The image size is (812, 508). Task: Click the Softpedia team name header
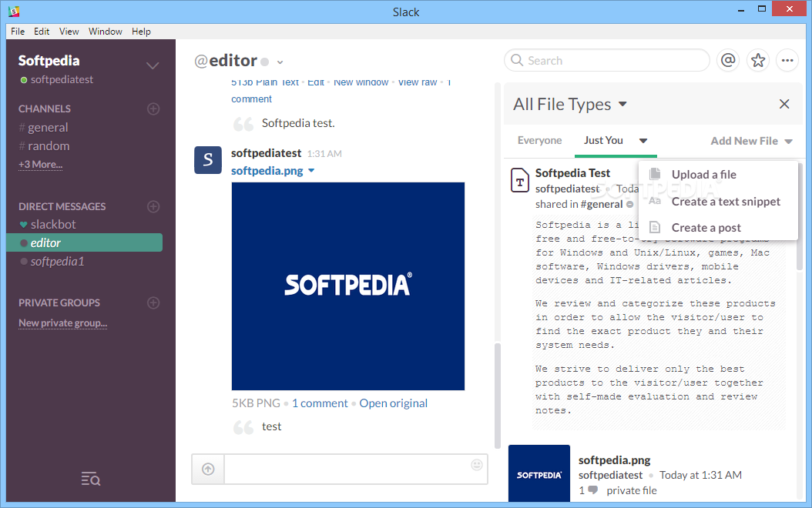49,61
